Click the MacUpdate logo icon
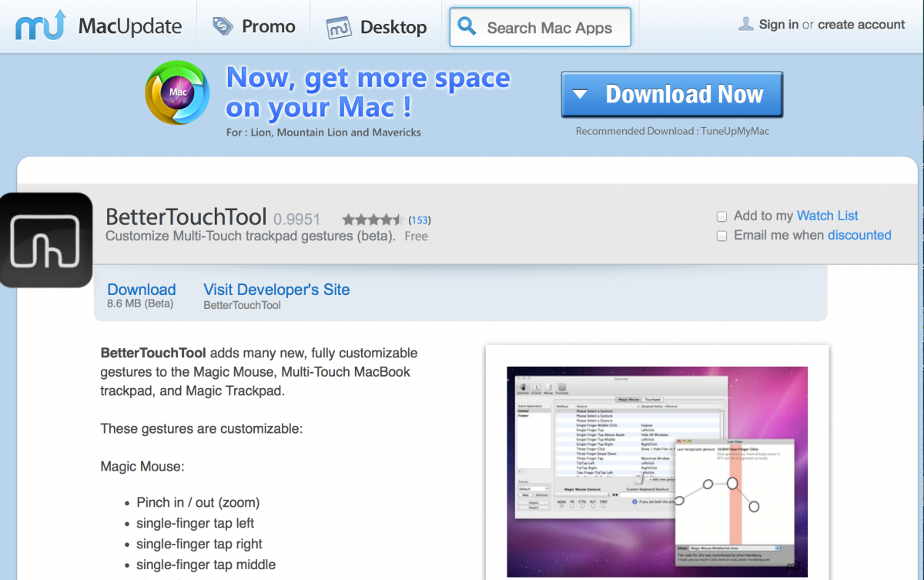The image size is (924, 580). pyautogui.click(x=41, y=26)
